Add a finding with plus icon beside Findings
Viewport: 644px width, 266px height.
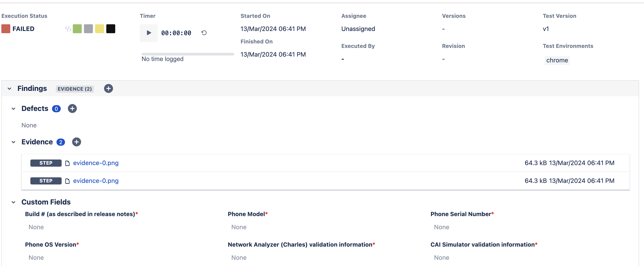click(109, 89)
